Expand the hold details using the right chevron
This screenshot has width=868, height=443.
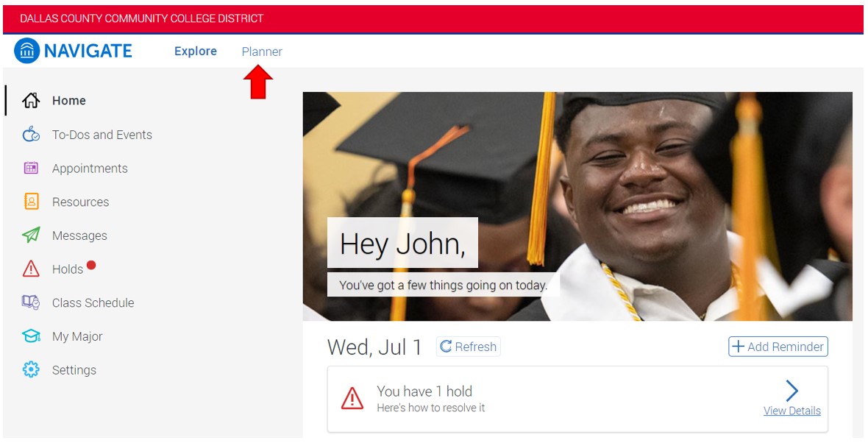[x=792, y=391]
